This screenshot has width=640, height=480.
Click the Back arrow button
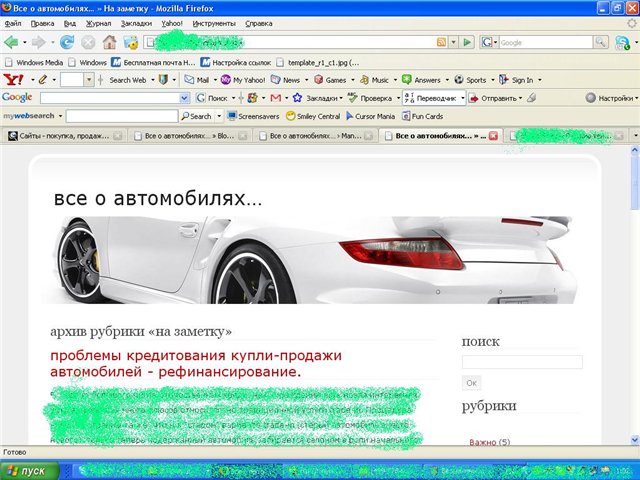(x=12, y=42)
